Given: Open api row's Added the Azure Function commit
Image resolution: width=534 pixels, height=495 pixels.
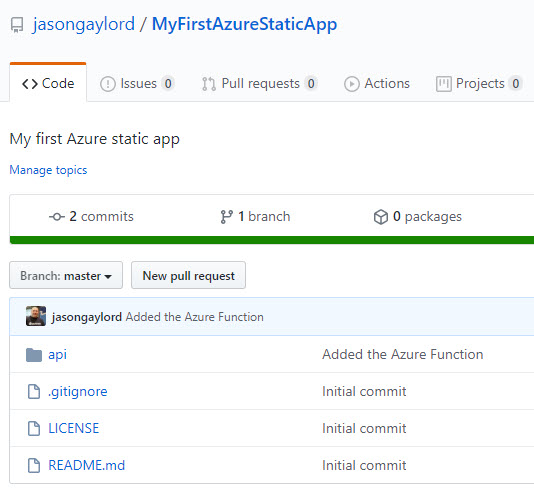Looking at the screenshot, I should tap(403, 355).
